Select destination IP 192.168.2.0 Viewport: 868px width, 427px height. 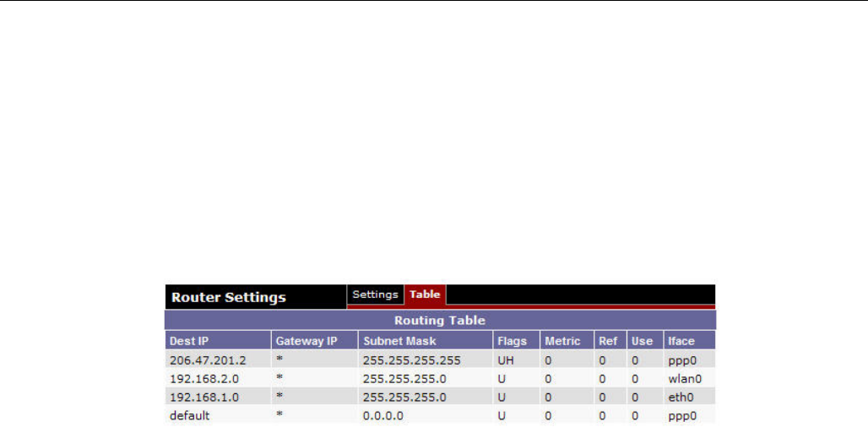pos(203,379)
